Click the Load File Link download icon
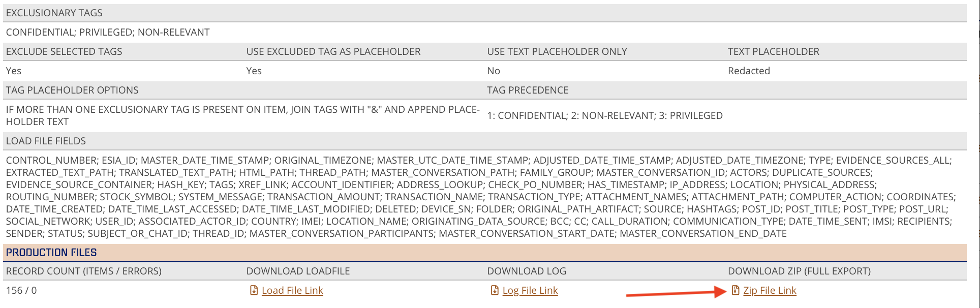This screenshot has width=980, height=308. coord(254,290)
